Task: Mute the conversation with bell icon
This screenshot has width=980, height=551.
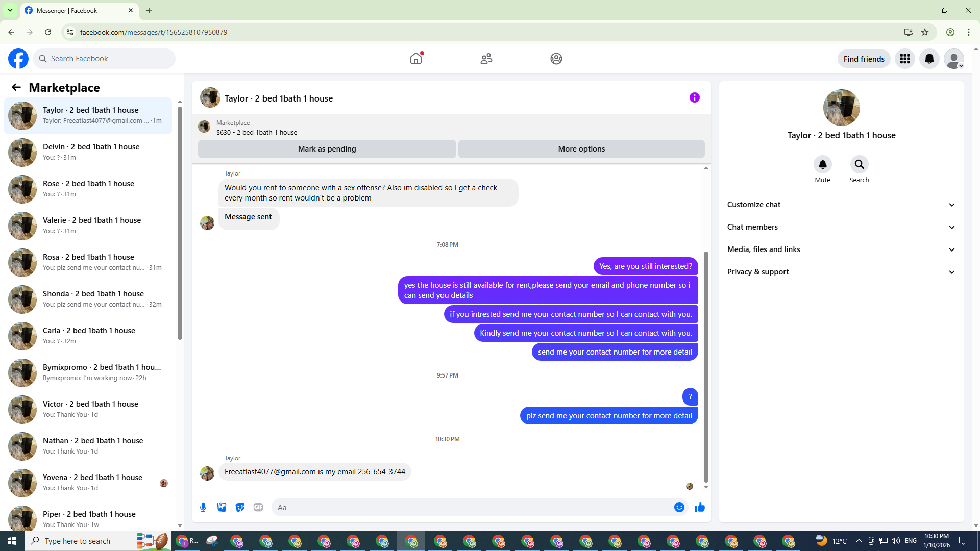Action: [x=822, y=164]
